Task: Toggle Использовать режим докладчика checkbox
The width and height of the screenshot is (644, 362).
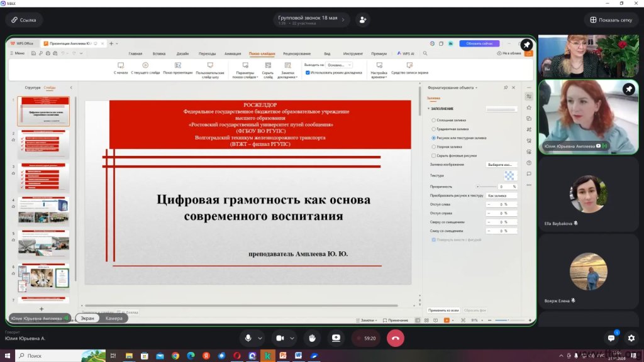Action: (x=308, y=73)
